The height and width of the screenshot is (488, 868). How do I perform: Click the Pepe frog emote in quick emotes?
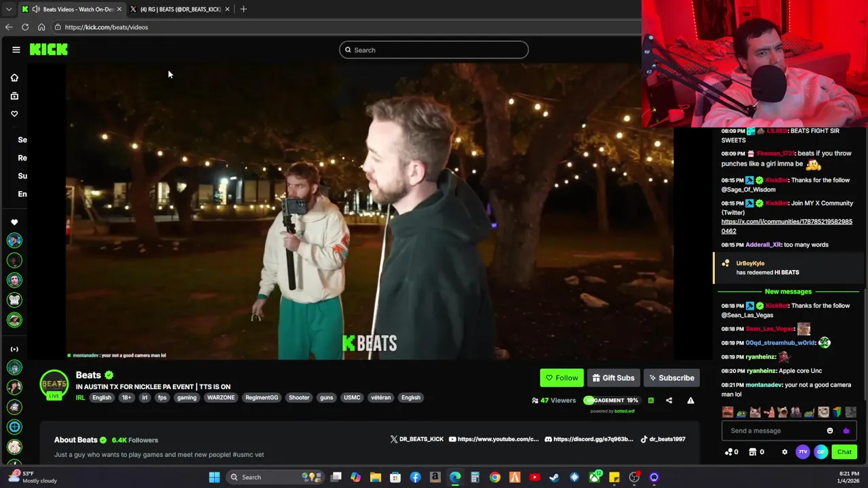741,412
